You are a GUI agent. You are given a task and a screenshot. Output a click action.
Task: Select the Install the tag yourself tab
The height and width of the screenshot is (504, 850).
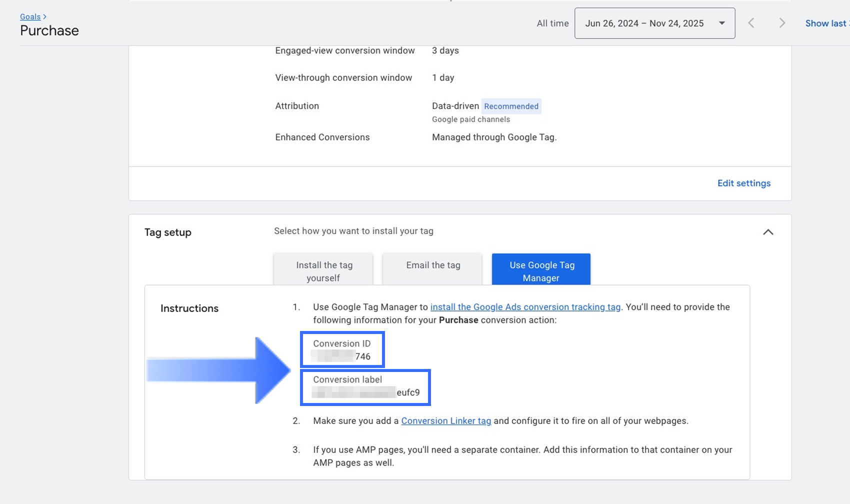pyautogui.click(x=323, y=271)
